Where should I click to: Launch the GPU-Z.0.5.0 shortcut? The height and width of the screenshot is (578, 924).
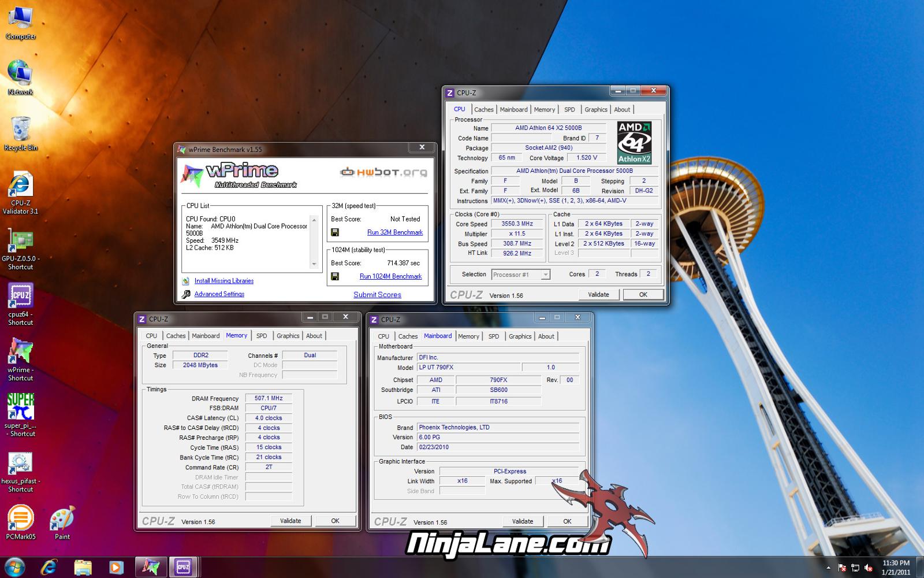[x=20, y=249]
